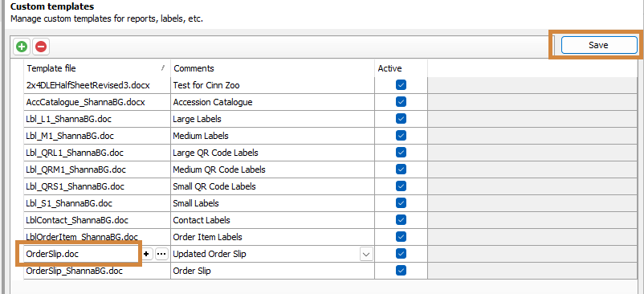Select the OrderSlip.doc template file field
The height and width of the screenshot is (294, 644).
click(x=81, y=254)
